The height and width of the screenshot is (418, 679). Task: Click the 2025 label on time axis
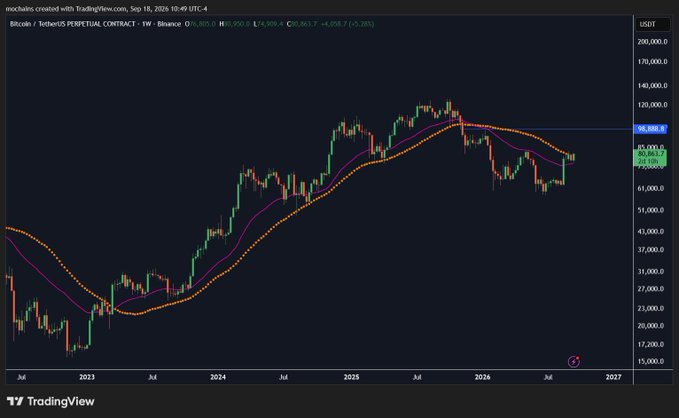point(351,377)
